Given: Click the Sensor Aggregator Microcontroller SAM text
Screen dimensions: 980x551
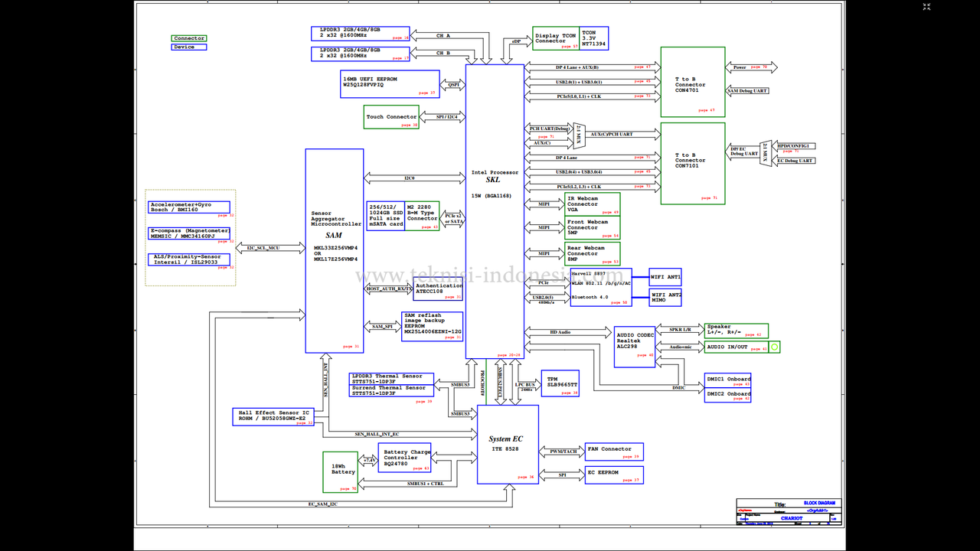Looking at the screenshot, I should [x=335, y=227].
